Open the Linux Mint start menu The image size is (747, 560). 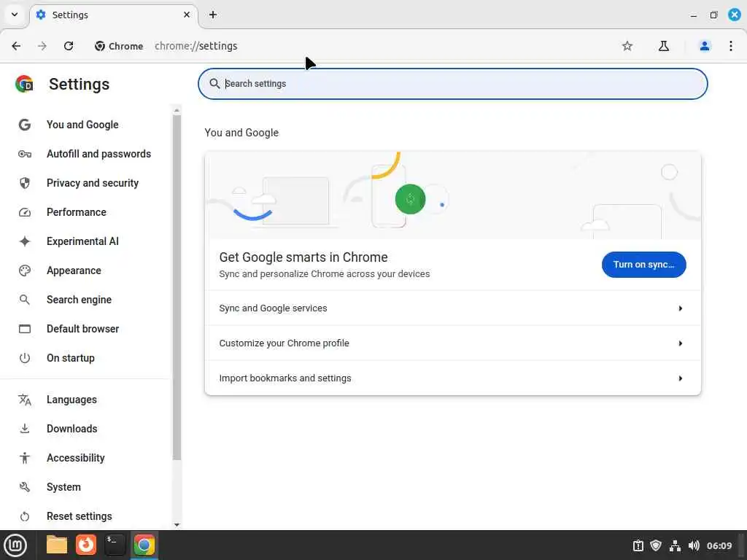tap(15, 545)
